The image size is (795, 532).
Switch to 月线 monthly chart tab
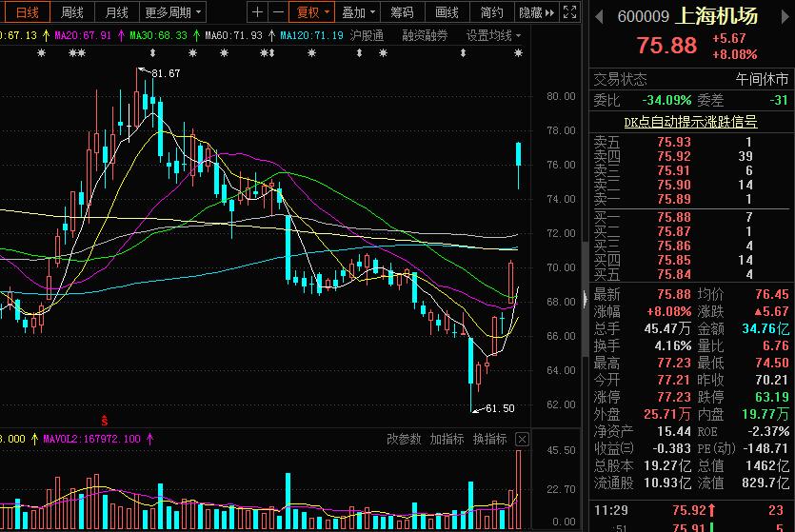pyautogui.click(x=116, y=12)
